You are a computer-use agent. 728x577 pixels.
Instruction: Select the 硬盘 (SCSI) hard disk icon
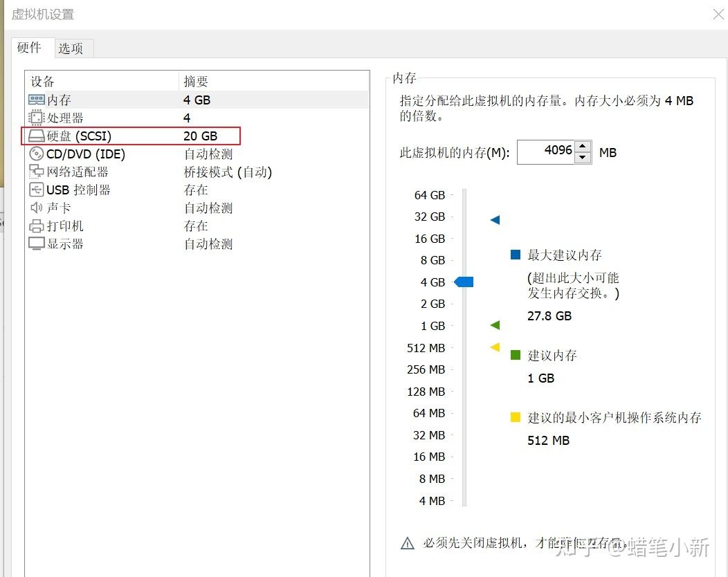click(x=36, y=136)
